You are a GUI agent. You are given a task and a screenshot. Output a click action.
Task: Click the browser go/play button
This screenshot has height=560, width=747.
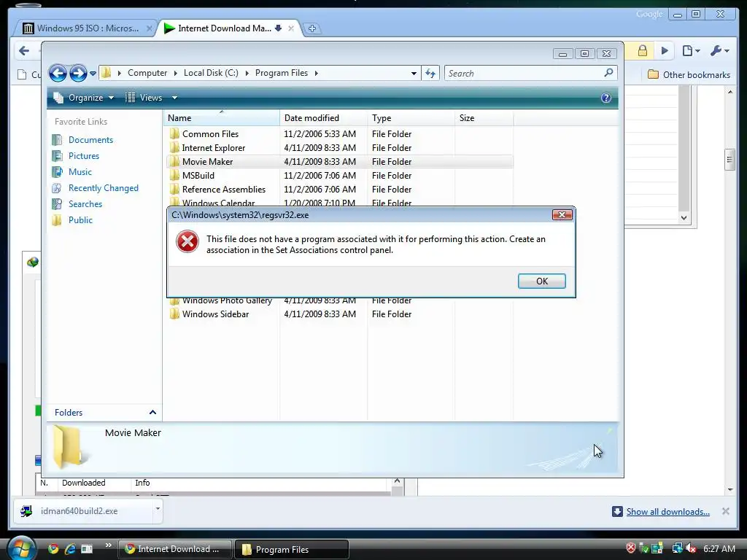point(665,50)
